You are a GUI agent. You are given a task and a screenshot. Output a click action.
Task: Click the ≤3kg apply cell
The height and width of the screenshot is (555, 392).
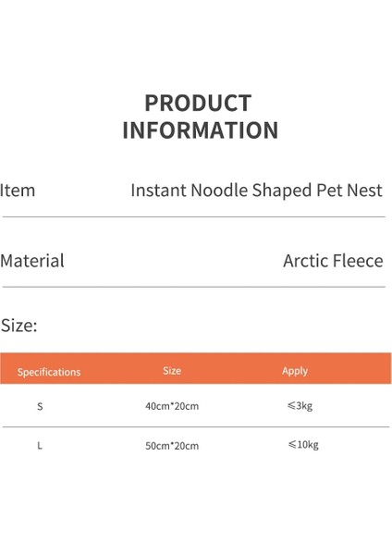pyautogui.click(x=300, y=406)
